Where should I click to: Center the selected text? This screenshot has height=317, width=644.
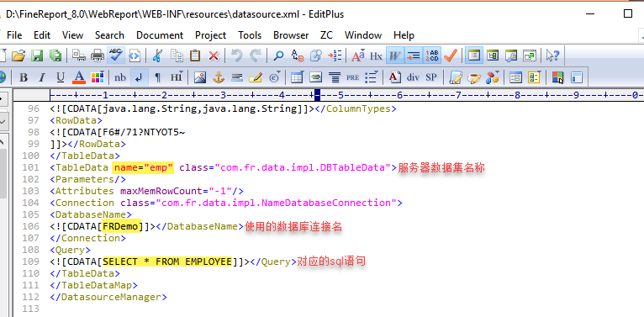click(x=335, y=77)
